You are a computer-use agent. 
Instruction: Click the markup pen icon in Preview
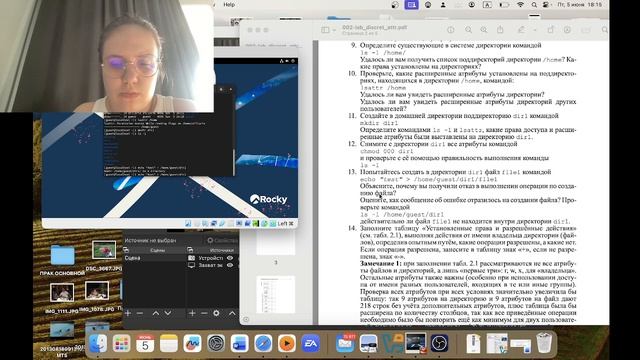click(x=521, y=30)
